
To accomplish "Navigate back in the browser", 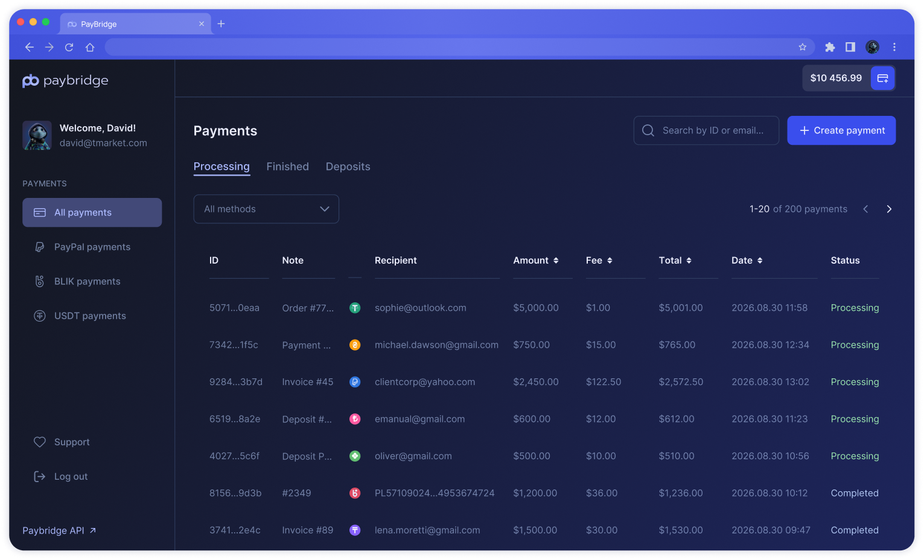I will point(29,47).
